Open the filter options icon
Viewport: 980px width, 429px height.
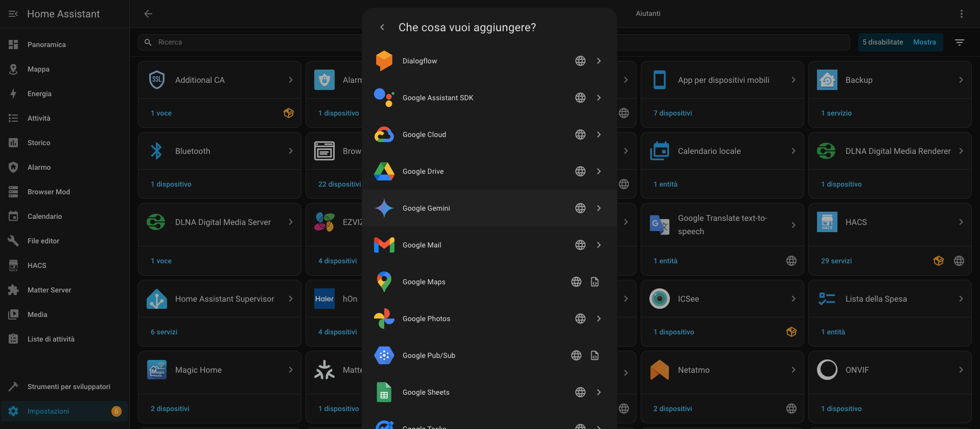[960, 42]
